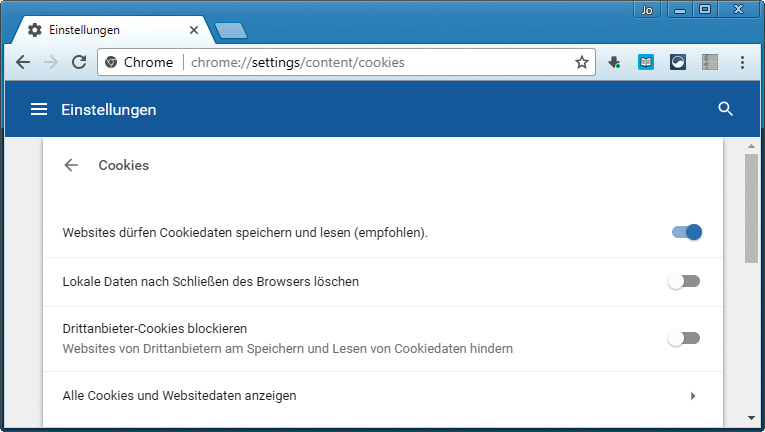The height and width of the screenshot is (432, 765).
Task: Go back from Cookies with arrow
Action: (x=71, y=165)
